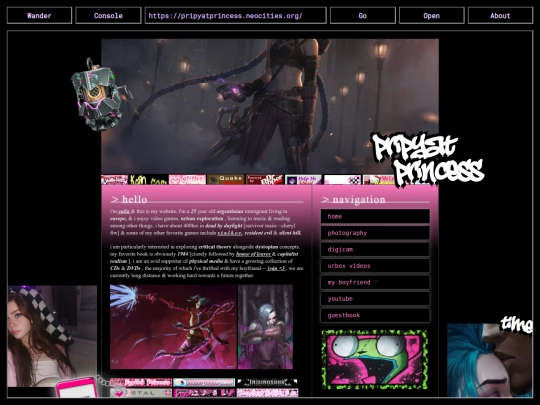Click the Quake badge under the banner

[226, 179]
